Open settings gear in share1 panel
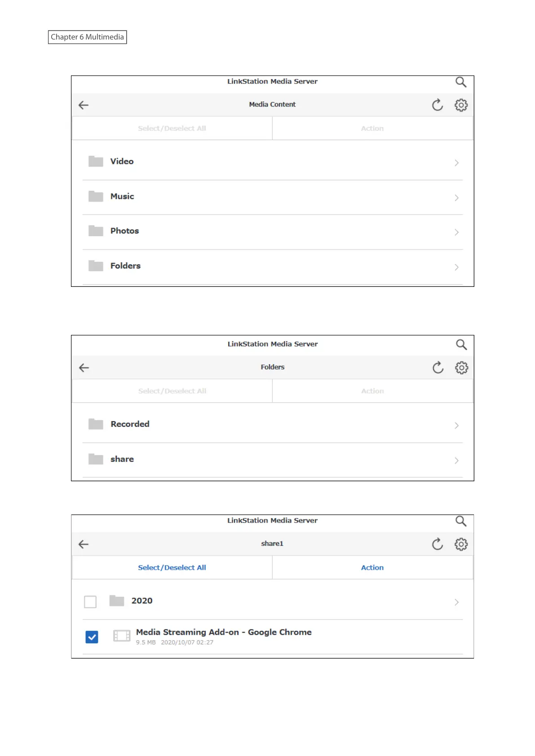The width and height of the screenshot is (535, 756). click(x=461, y=544)
